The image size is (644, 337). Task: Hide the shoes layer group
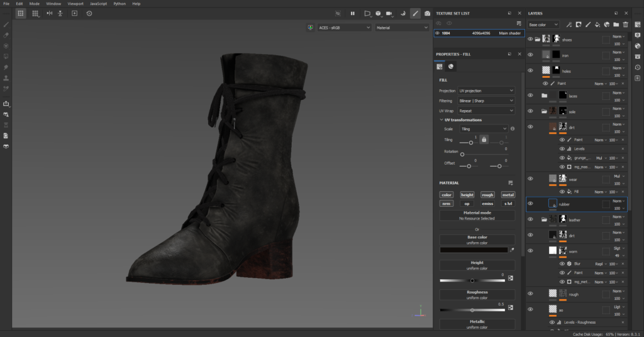click(x=530, y=39)
